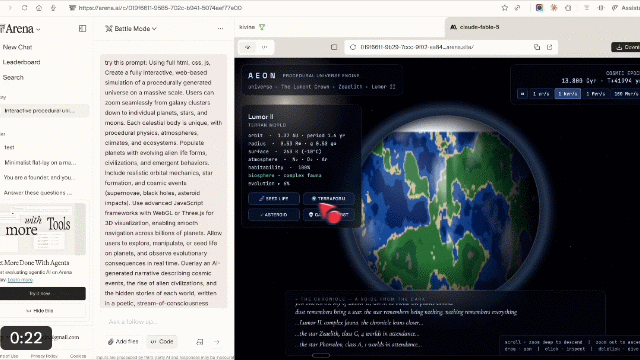Select the 1 kyr/s time speed
Viewport: 640px width, 360px height.
click(x=567, y=94)
